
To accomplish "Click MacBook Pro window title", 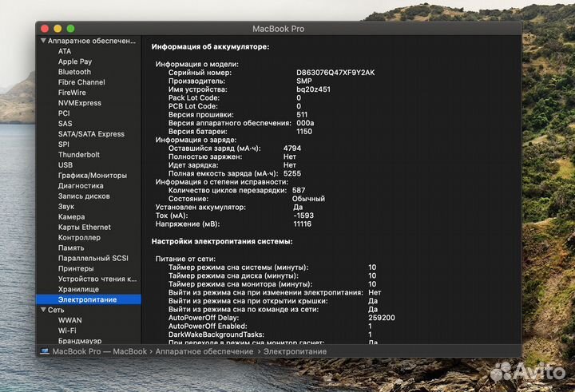I will tap(279, 29).
